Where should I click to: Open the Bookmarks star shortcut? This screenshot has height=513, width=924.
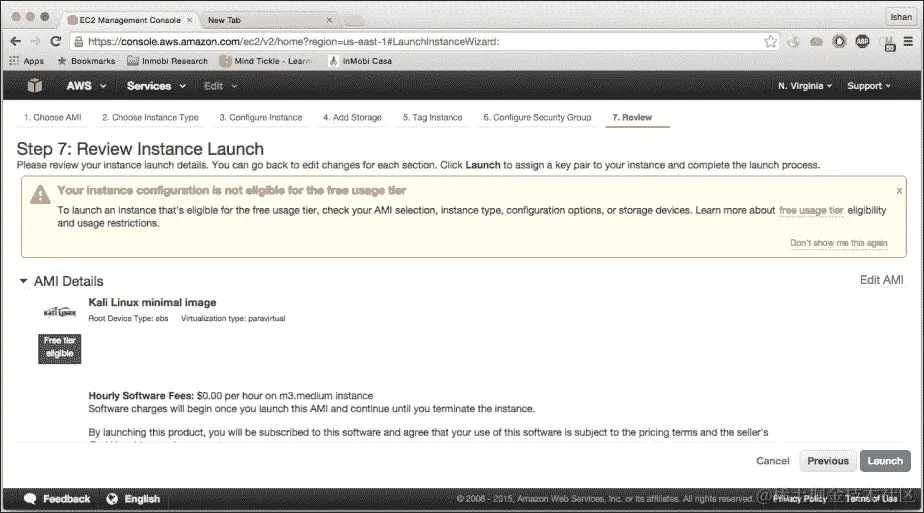86,61
